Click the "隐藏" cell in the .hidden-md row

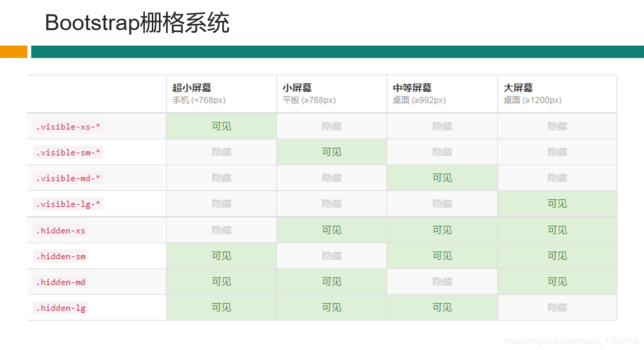pyautogui.click(x=442, y=282)
